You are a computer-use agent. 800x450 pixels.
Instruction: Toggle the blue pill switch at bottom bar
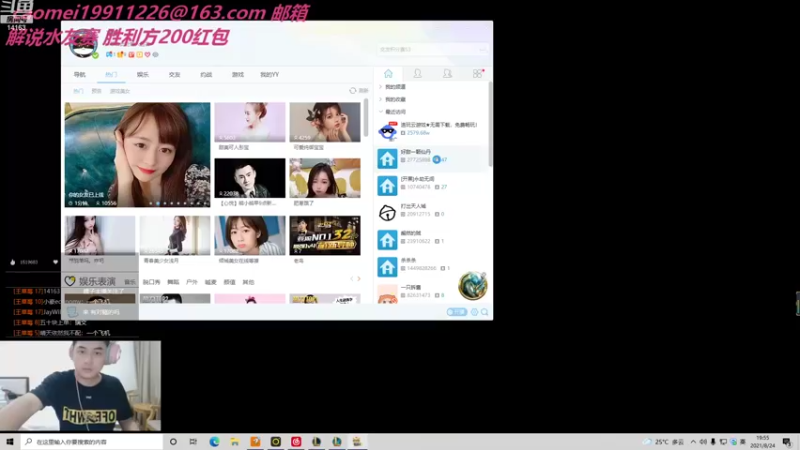(x=457, y=312)
